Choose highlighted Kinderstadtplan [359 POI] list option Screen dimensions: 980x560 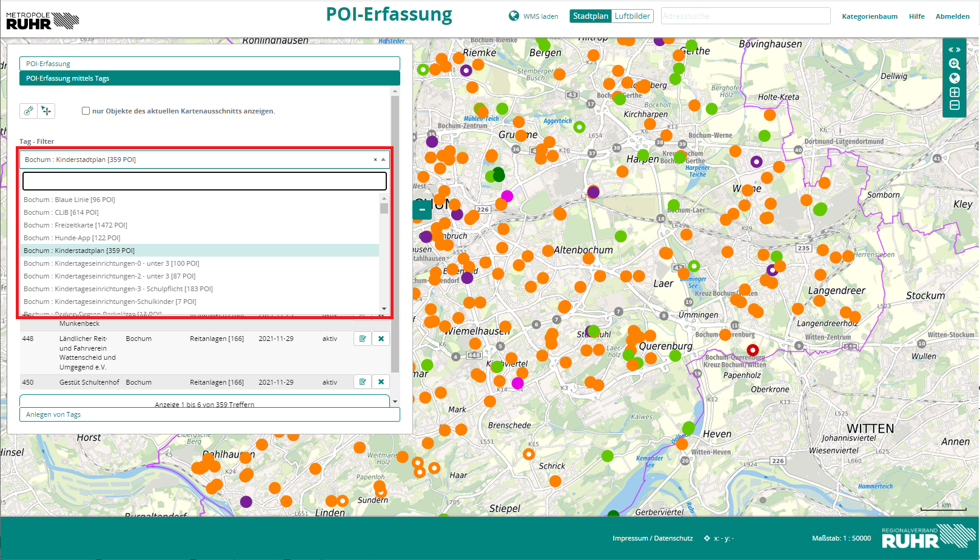(200, 251)
